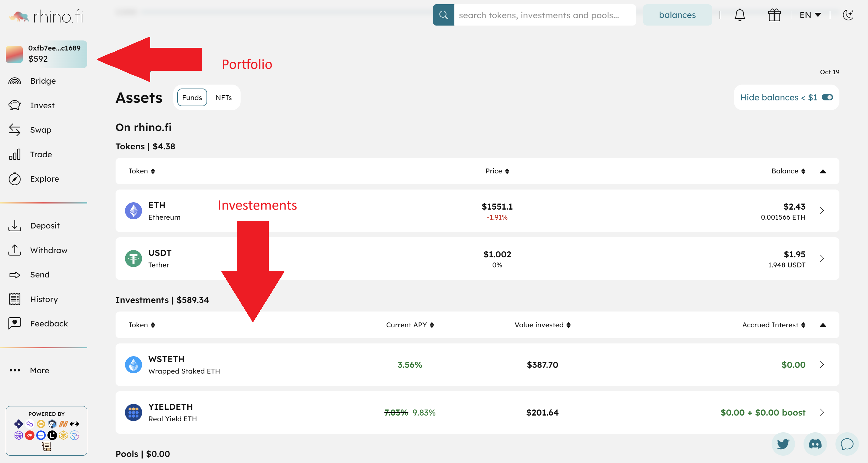Expand the WSTETH row chevron
This screenshot has width=868, height=463.
coord(822,365)
